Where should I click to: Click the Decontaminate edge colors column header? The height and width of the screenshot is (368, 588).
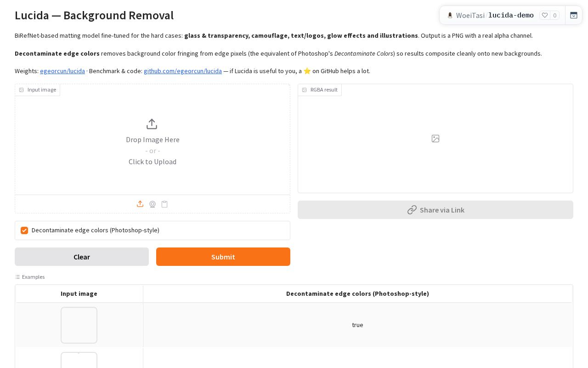[x=357, y=293]
